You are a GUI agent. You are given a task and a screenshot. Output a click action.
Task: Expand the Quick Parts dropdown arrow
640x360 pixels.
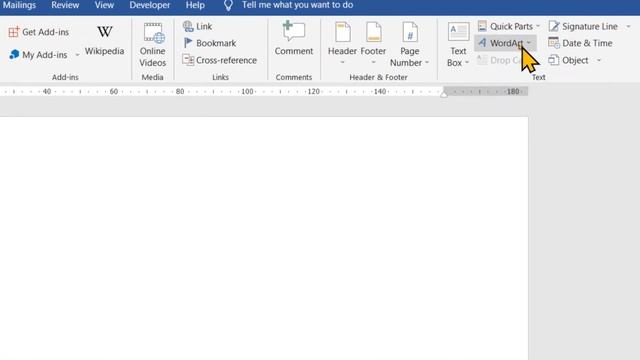click(x=538, y=26)
